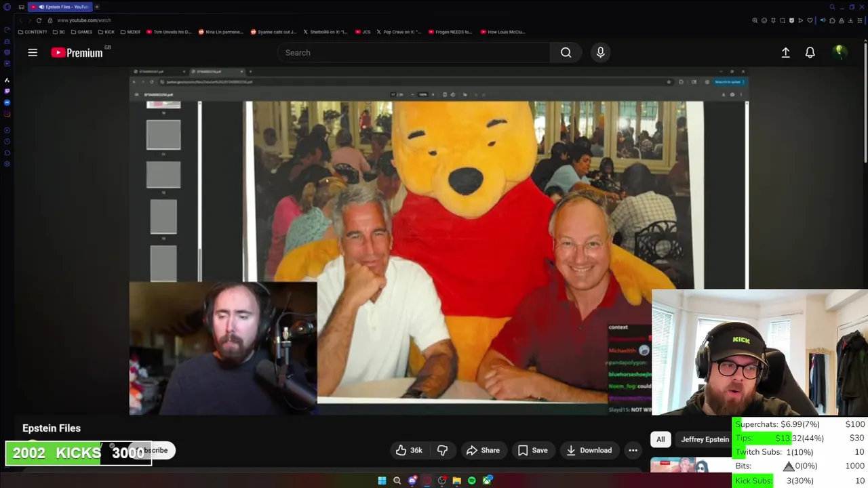Open the BC bookmarks folder
This screenshot has width=868, height=488.
59,32
